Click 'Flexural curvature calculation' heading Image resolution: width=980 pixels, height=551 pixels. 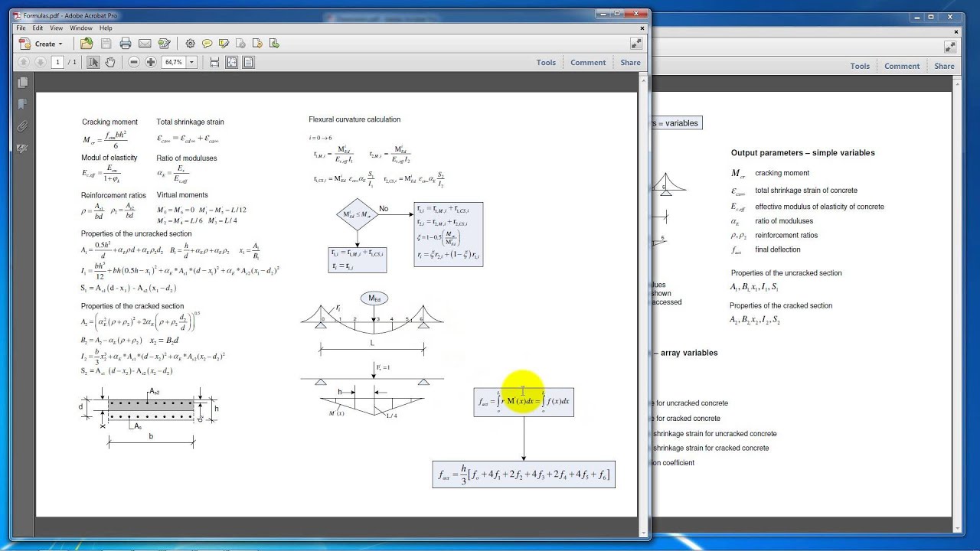[x=354, y=119]
